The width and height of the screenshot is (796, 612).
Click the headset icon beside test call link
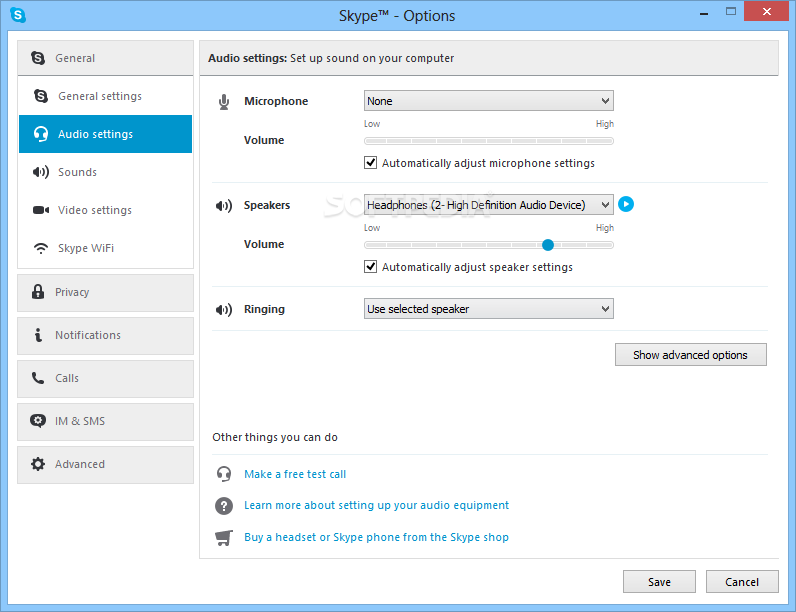pos(224,474)
